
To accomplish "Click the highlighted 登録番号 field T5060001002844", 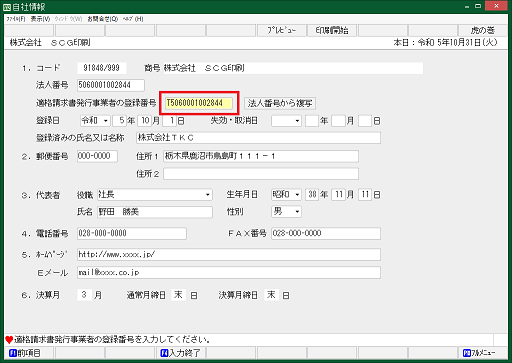I will pyautogui.click(x=199, y=103).
